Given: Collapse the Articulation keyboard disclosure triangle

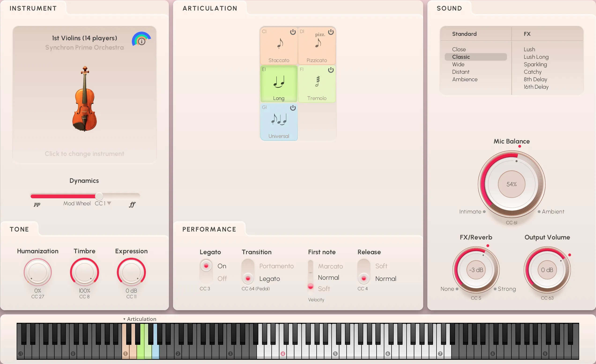Looking at the screenshot, I should click(124, 319).
